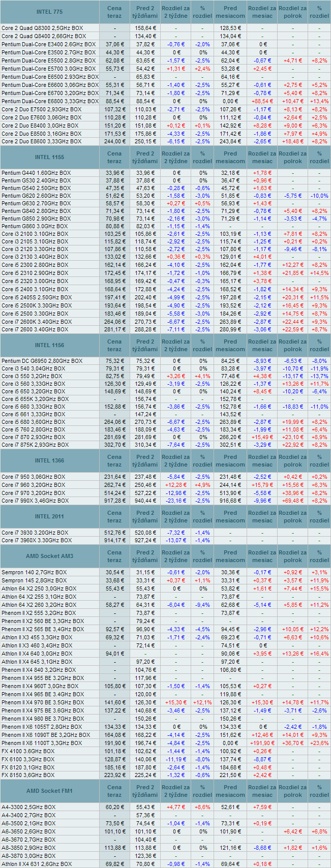This screenshot has width=331, height=868.
Task: Click A4-3300 2,5GHz BOX
Action: [x=28, y=807]
